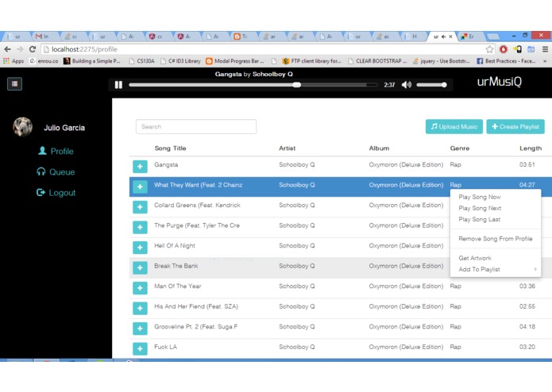Sort by Song Title column header
Screen dimensions: 552x392
(170, 148)
